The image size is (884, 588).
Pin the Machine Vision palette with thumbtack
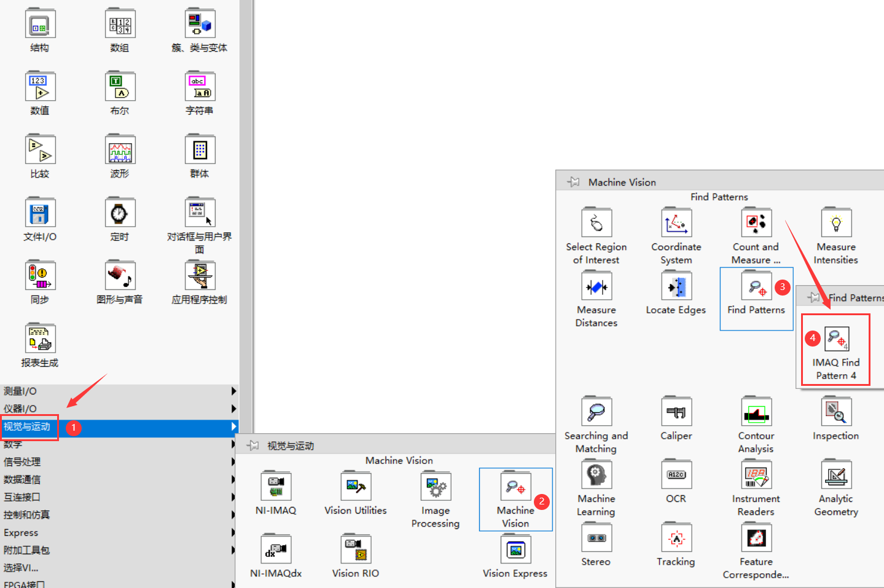(x=573, y=182)
